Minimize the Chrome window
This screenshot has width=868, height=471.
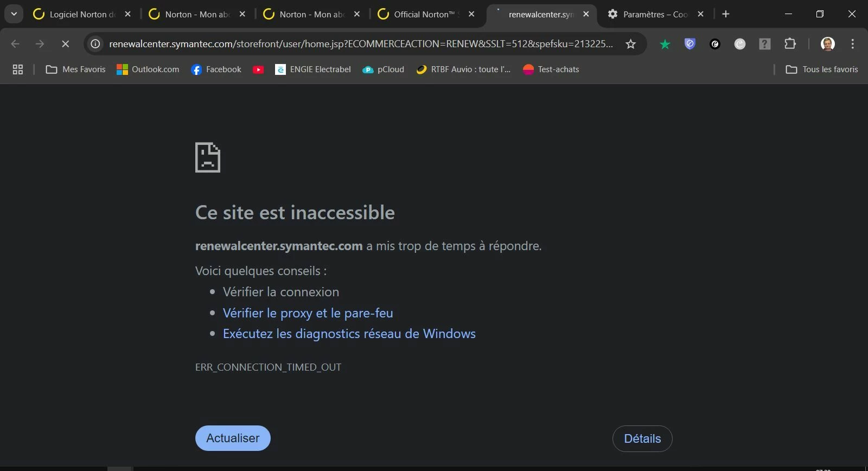[x=788, y=14]
